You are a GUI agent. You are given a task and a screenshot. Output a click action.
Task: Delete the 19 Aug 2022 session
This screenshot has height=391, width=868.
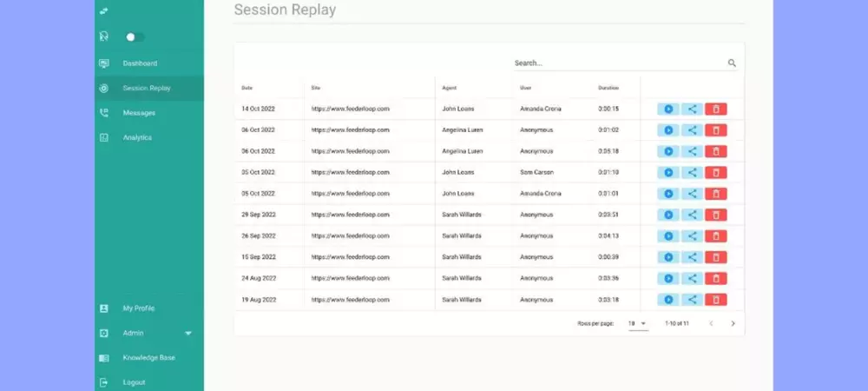(716, 300)
